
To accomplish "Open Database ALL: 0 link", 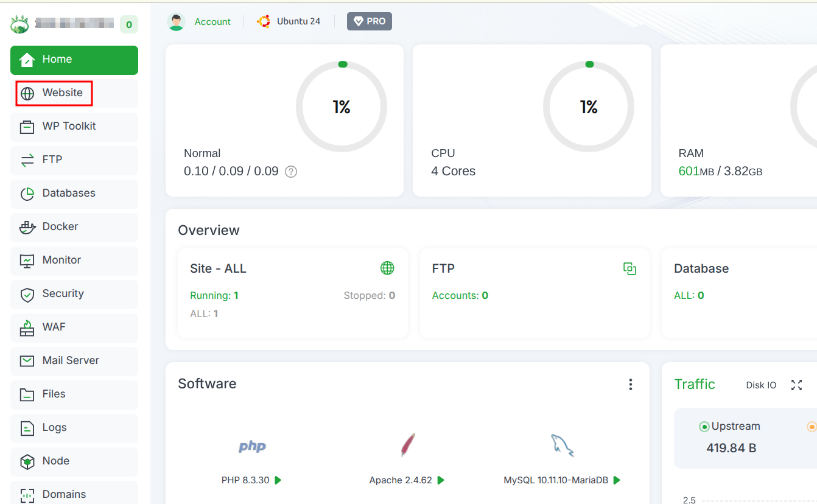I will click(x=689, y=296).
